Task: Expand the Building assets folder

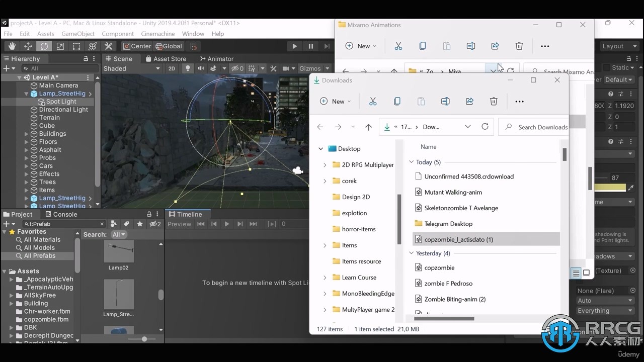Action: (12, 303)
